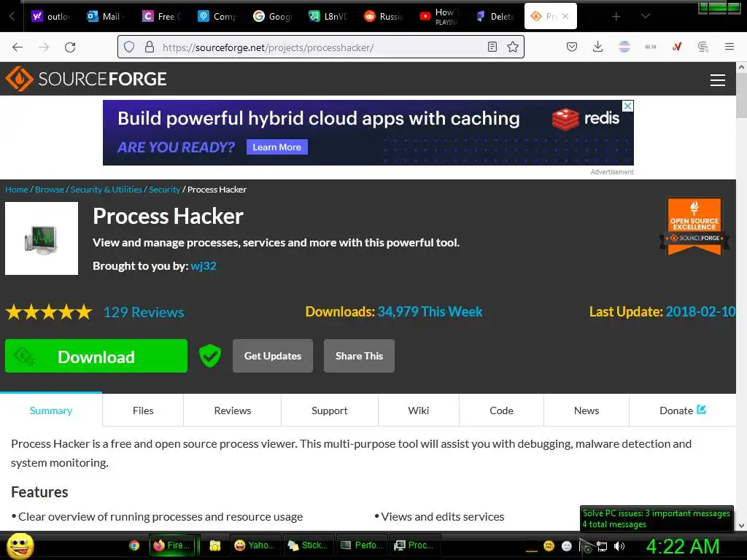Open the 129 Reviews link
The width and height of the screenshot is (747, 560).
pos(144,312)
